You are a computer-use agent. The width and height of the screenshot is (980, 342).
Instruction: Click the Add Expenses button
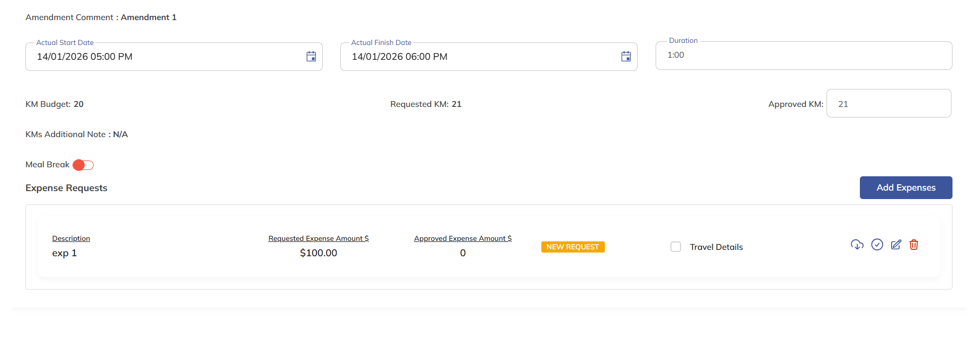[905, 187]
